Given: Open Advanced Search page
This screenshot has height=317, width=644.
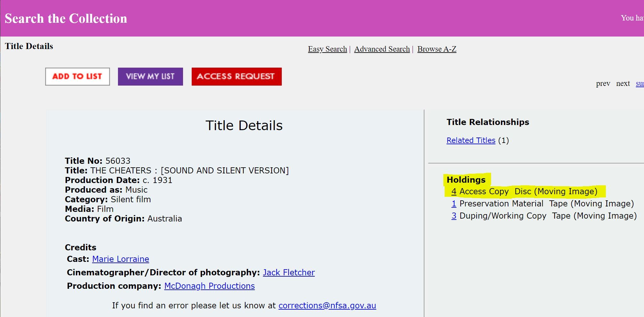Looking at the screenshot, I should (x=382, y=49).
